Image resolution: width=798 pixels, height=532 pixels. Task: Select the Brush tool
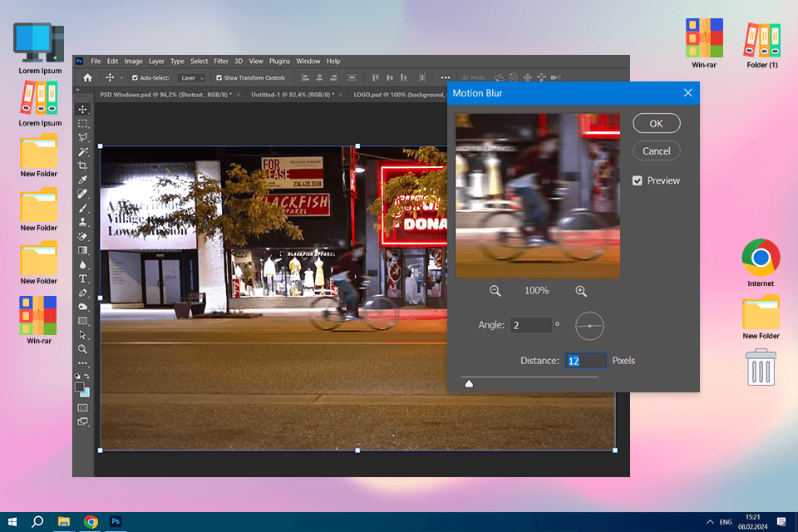point(82,208)
